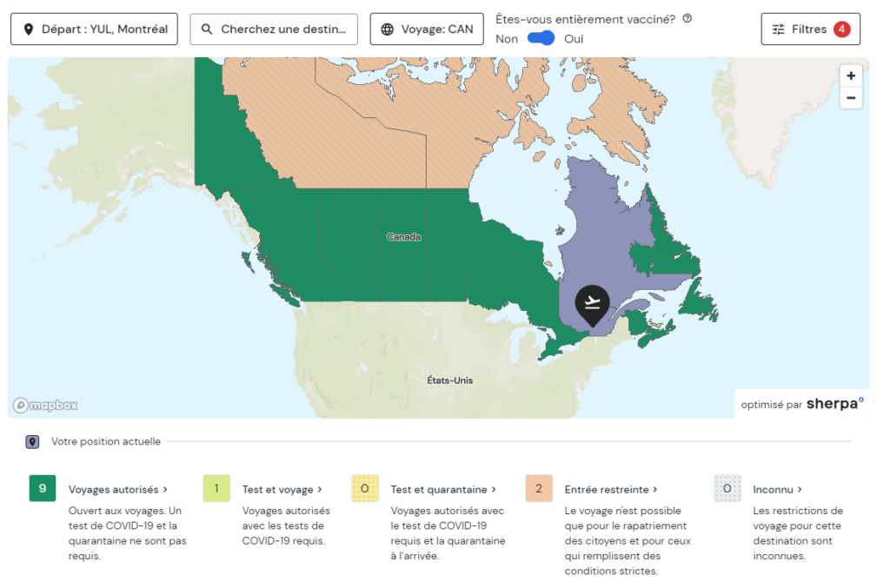Expand the Test et voyage category
Viewport: 890px width, 588px height.
(282, 490)
